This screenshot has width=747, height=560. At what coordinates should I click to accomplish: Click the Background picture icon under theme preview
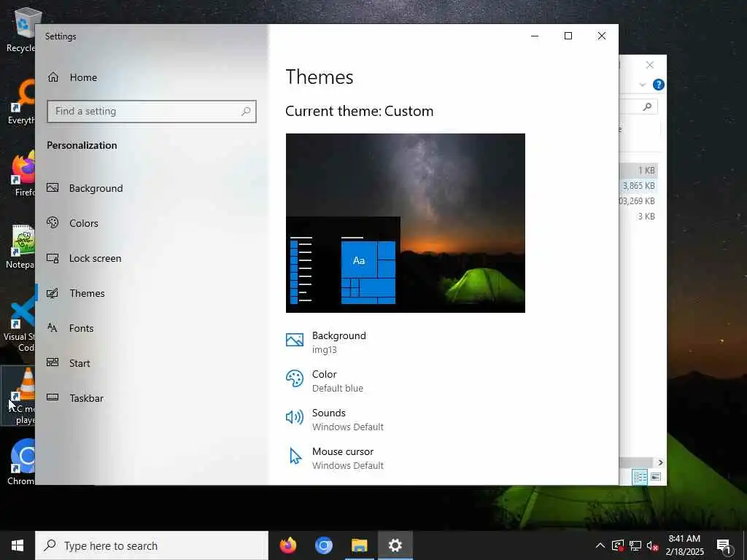click(x=295, y=340)
